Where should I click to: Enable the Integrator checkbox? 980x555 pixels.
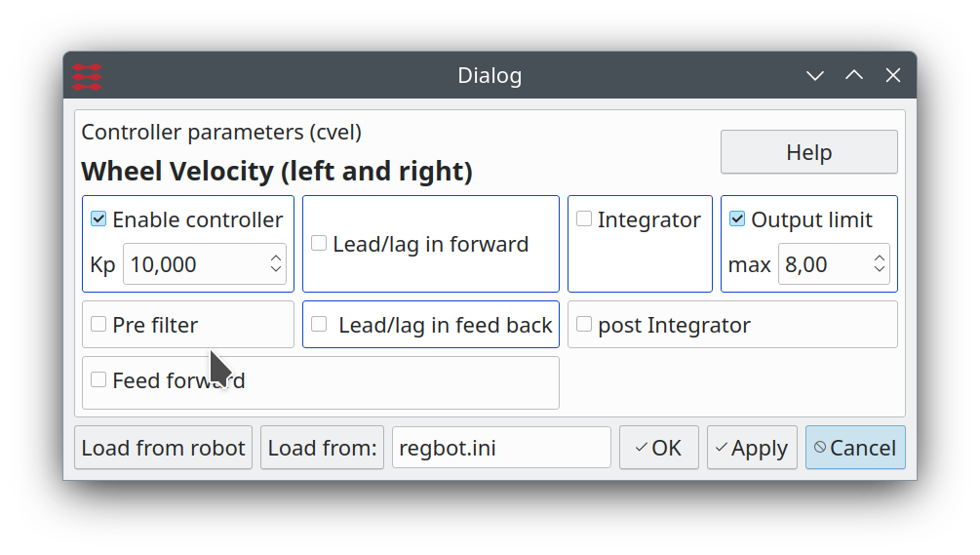coord(584,219)
